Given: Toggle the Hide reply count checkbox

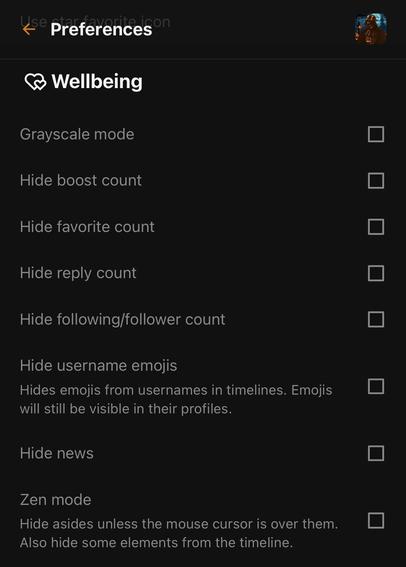Looking at the screenshot, I should [376, 273].
